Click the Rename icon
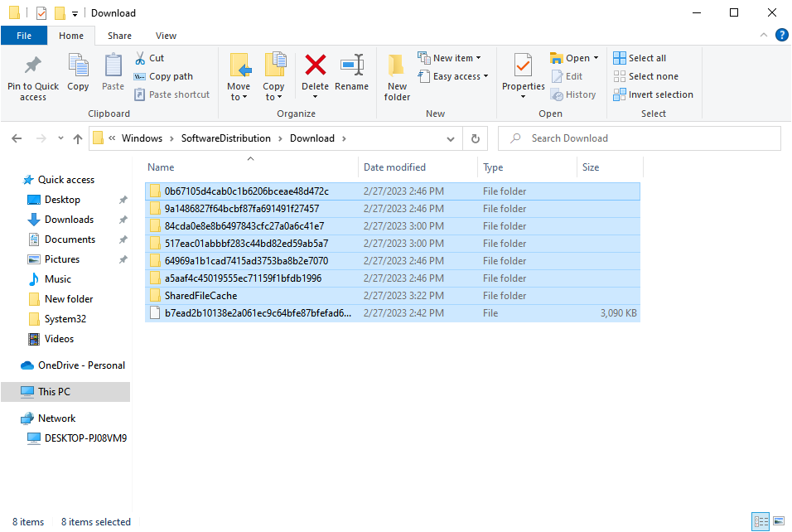 coord(352,65)
